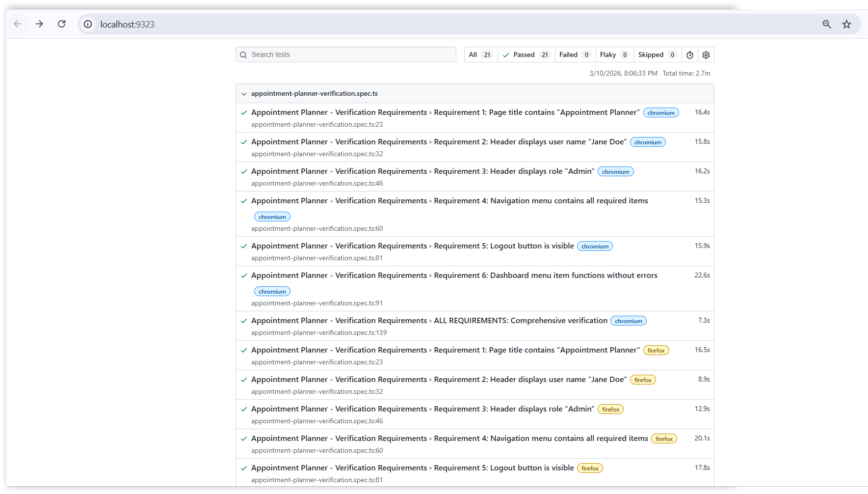
Task: Click spec.ts:32 path under chromium Requirement 2
Action: [317, 154]
